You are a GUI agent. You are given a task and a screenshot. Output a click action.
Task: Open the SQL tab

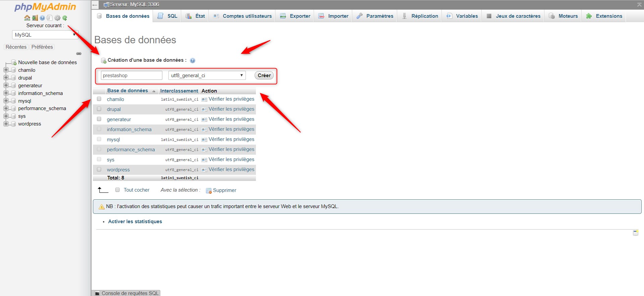click(x=167, y=16)
